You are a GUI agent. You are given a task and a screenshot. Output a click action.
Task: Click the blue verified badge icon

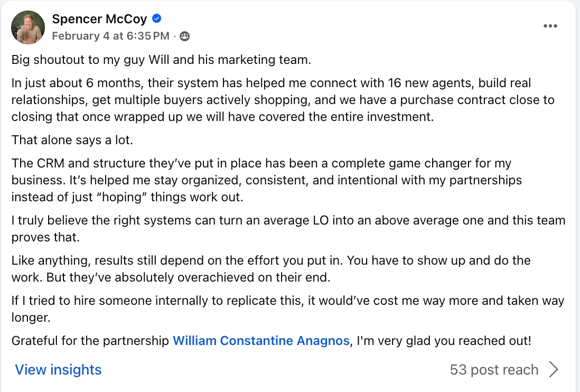pyautogui.click(x=157, y=20)
